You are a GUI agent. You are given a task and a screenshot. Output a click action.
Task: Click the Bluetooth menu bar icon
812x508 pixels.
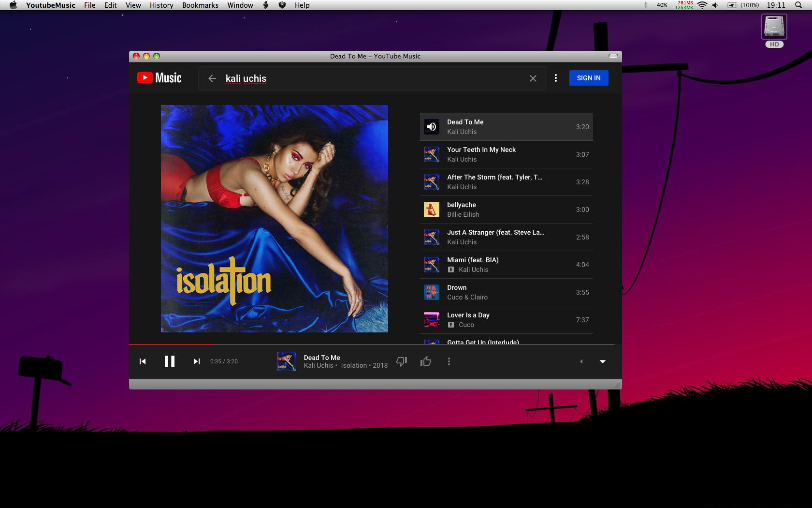645,5
